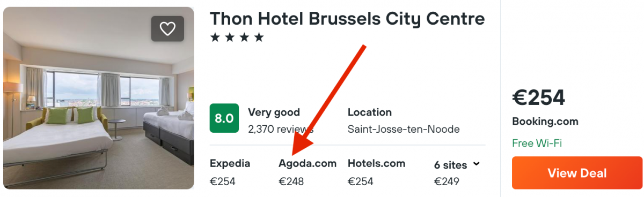Click the Very good rating label
This screenshot has width=644, height=197.
[274, 112]
